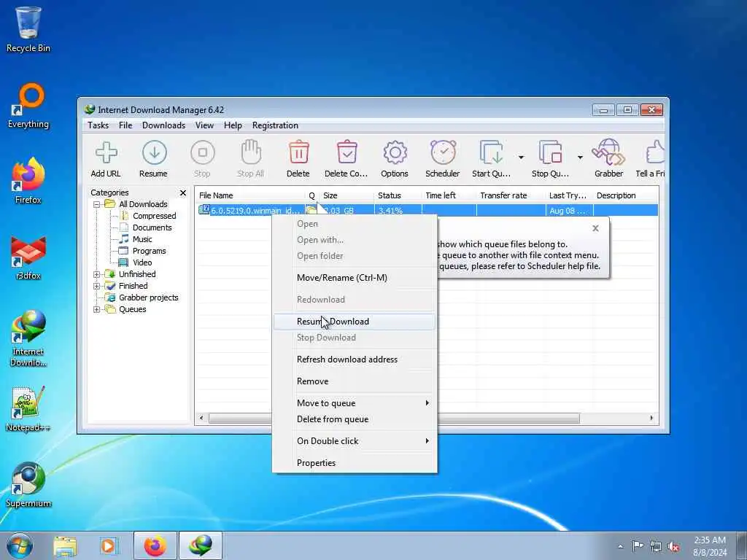Screen dimensions: 747x560
Task: Close the queue tip popup
Action: tap(595, 228)
